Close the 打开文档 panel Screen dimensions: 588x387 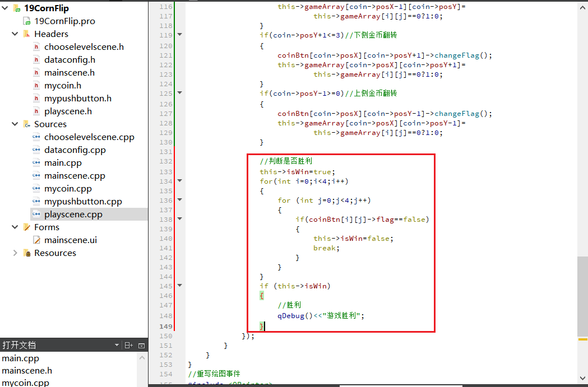141,346
